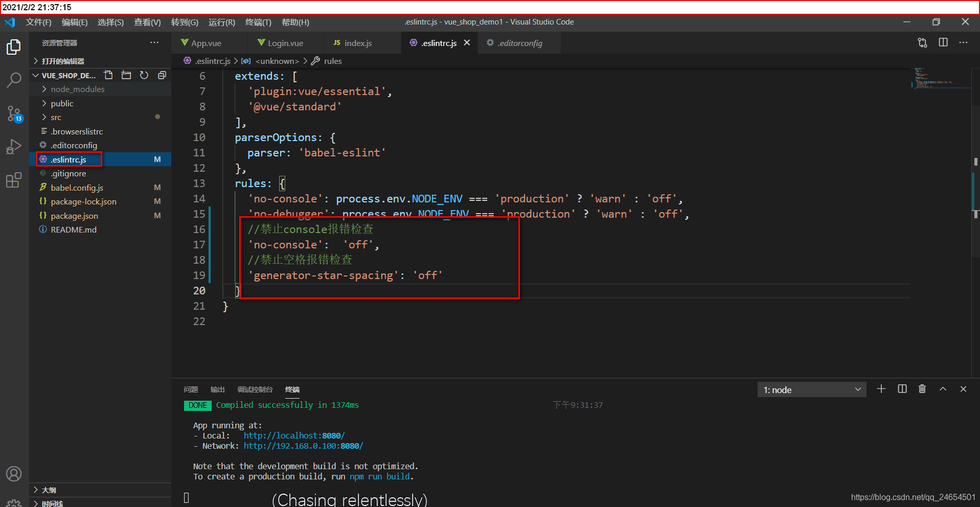
Task: Open the 运行(R) menu
Action: tap(222, 22)
